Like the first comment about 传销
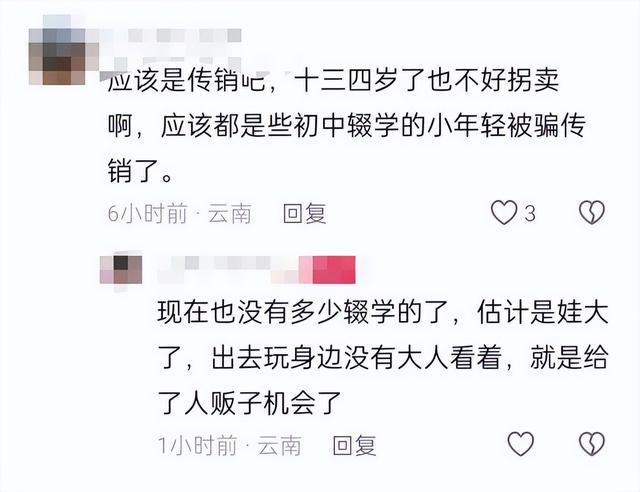 point(504,213)
